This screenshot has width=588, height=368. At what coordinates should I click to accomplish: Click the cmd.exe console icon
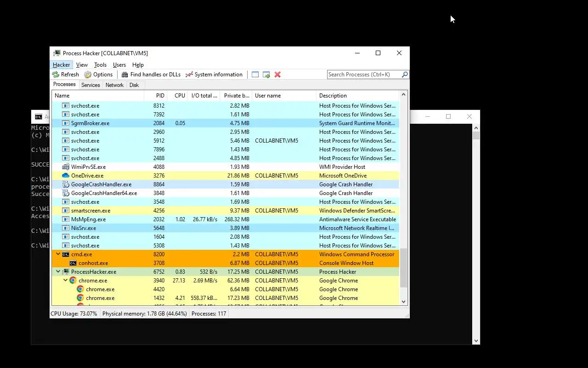tap(66, 254)
